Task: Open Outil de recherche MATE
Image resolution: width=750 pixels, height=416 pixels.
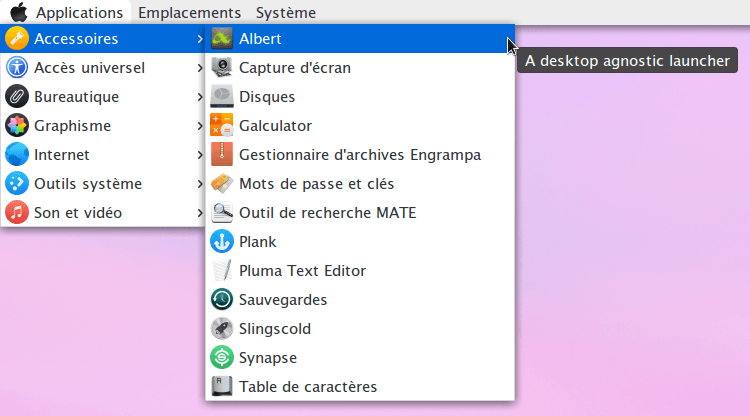Action: (360, 213)
